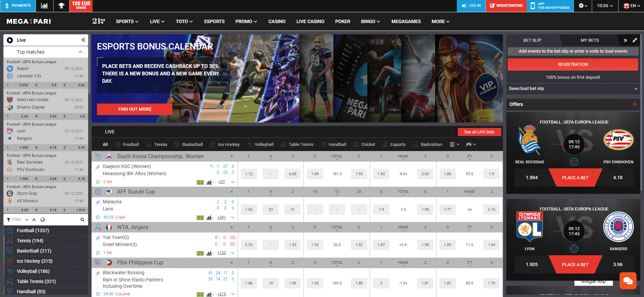The width and height of the screenshot is (644, 297).
Task: Collapse the Live sidebar with double arrow
Action: pyautogui.click(x=83, y=40)
